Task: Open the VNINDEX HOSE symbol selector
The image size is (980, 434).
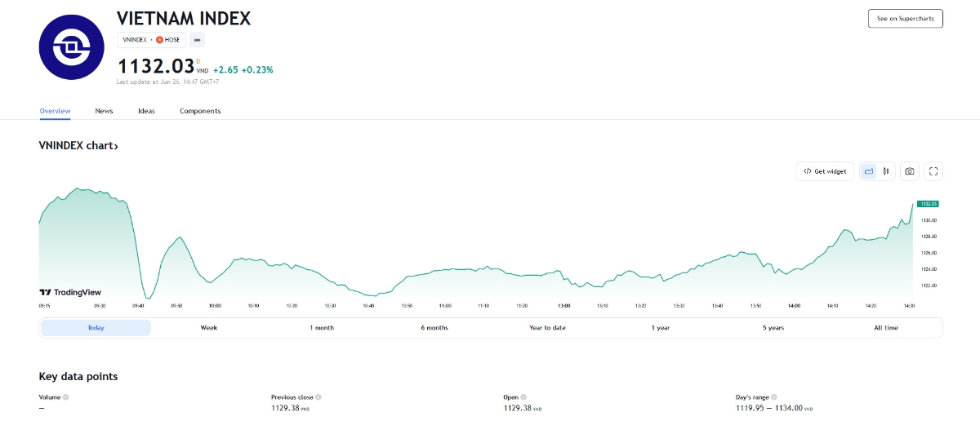Action: 151,39
